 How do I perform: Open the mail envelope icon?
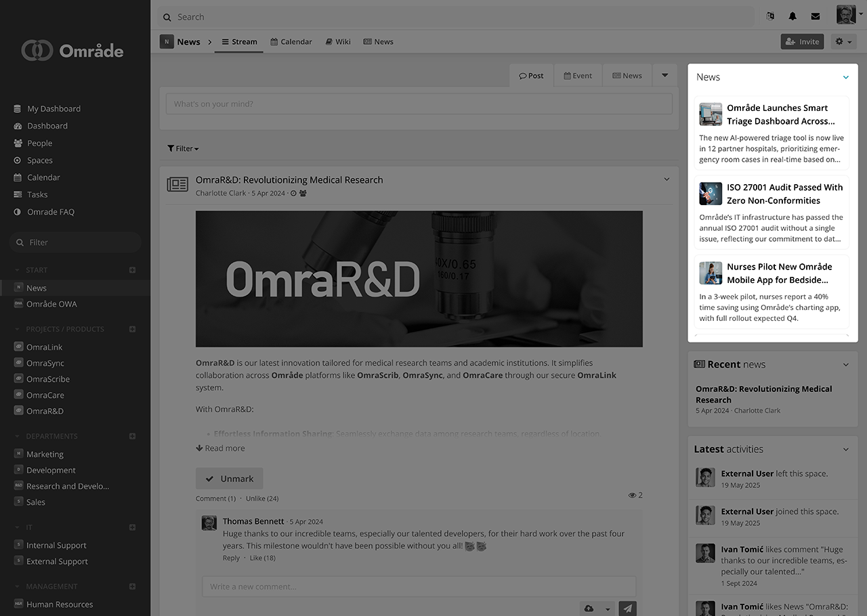click(816, 16)
